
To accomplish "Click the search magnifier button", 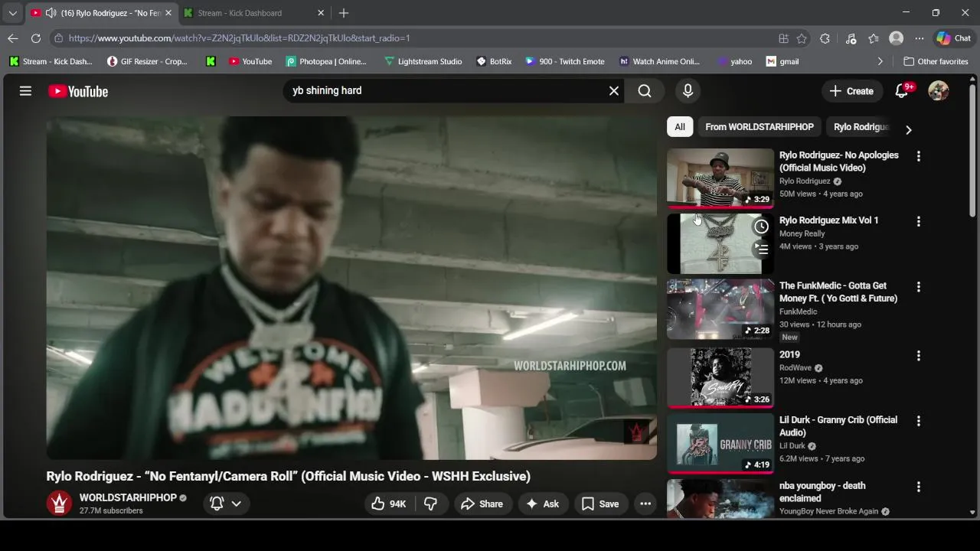I will tap(645, 91).
